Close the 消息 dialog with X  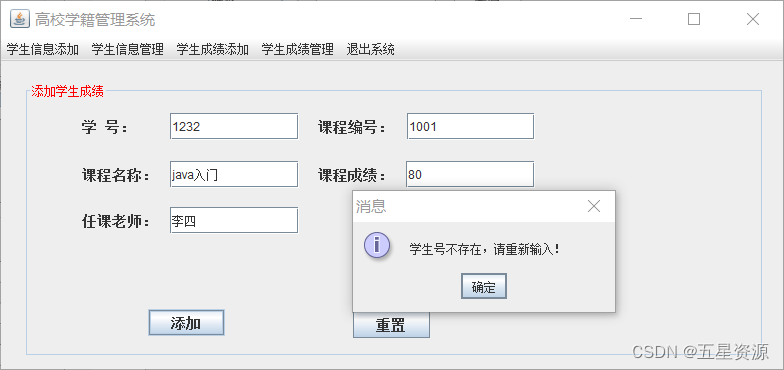594,206
